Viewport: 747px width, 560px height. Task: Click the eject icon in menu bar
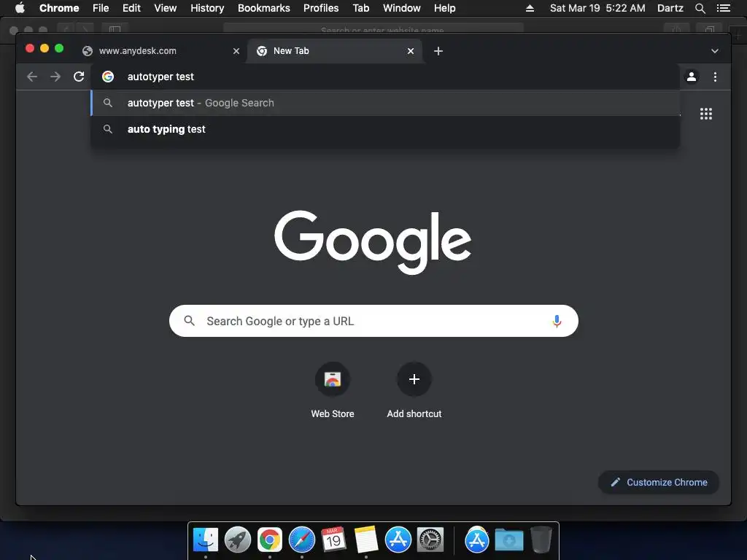[x=530, y=8]
